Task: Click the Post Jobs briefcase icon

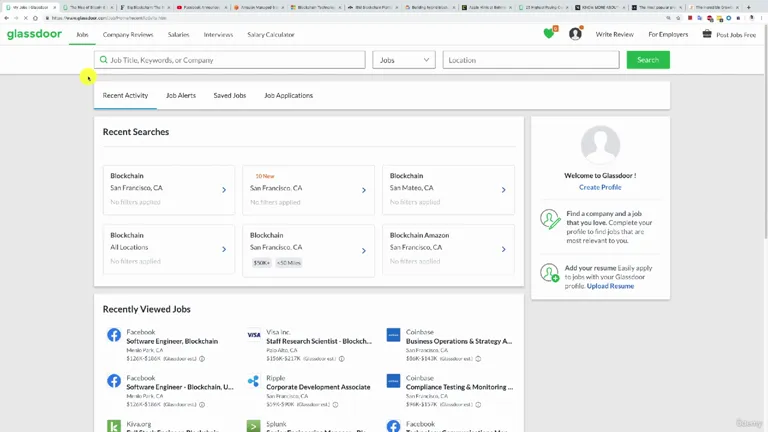Action: [707, 34]
